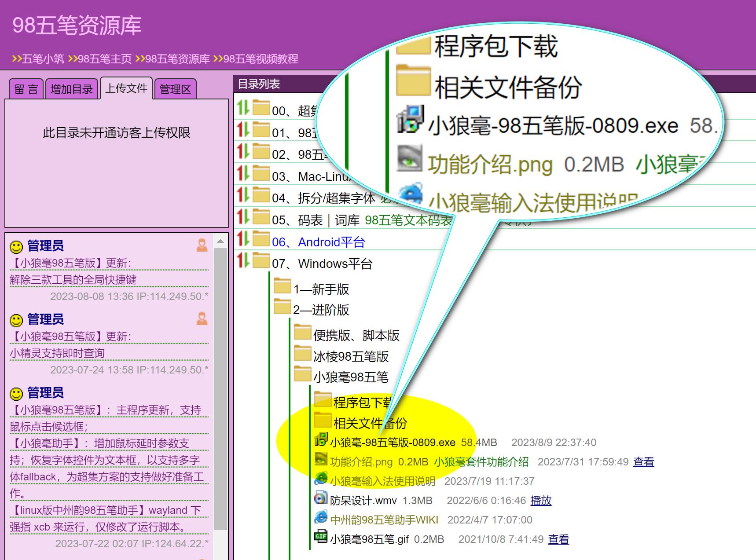Switch to the 留言 tab
The width and height of the screenshot is (756, 560).
pos(26,89)
